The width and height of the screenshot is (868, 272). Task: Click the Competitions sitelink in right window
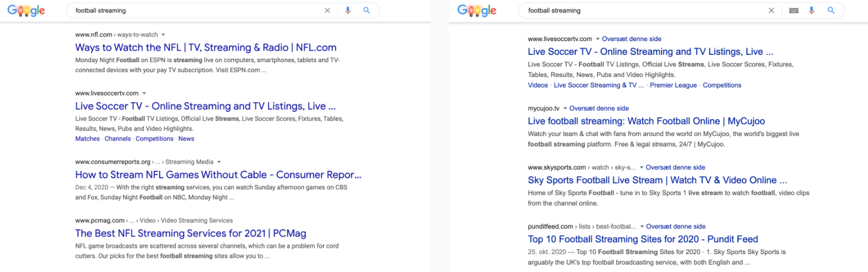point(722,85)
